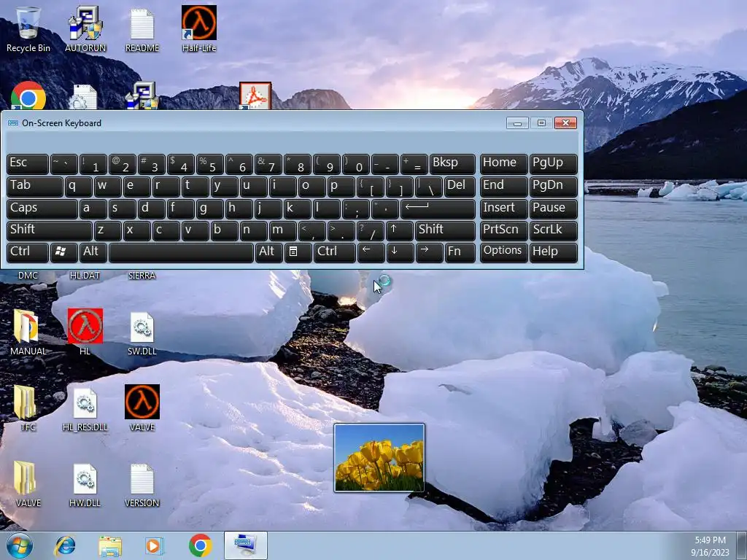Screen dimensions: 747x560
Task: Click the Home key
Action: click(x=503, y=164)
